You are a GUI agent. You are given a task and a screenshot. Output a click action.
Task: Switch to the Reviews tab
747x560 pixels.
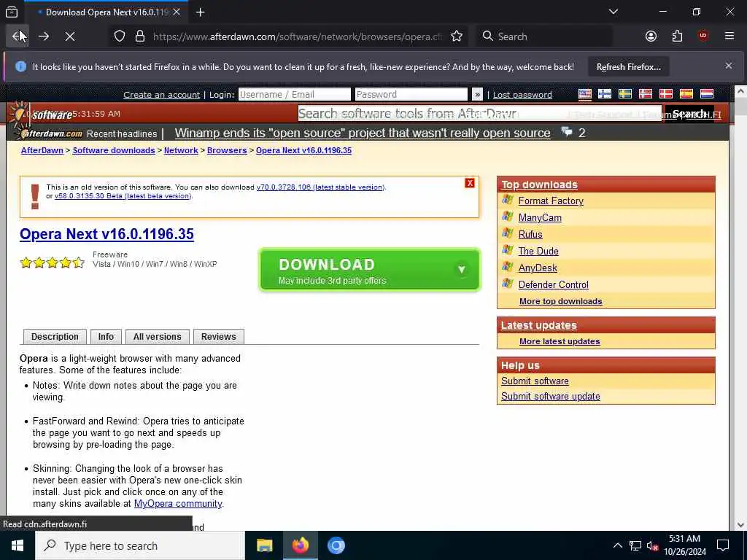point(219,337)
